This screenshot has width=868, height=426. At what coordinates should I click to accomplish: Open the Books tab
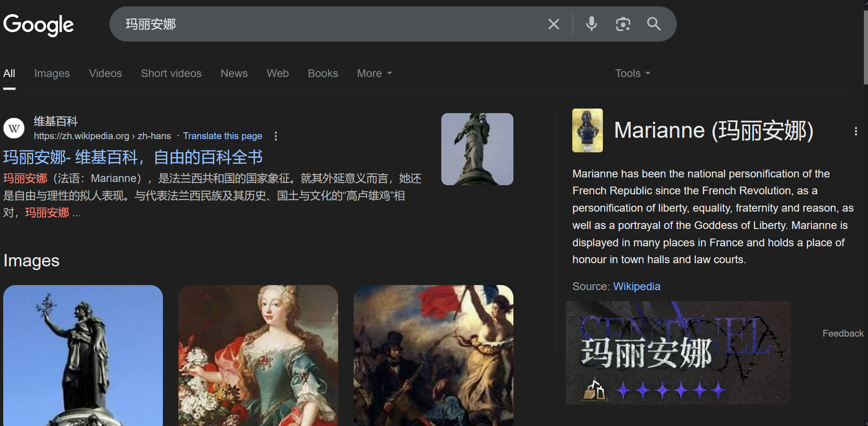pos(323,73)
